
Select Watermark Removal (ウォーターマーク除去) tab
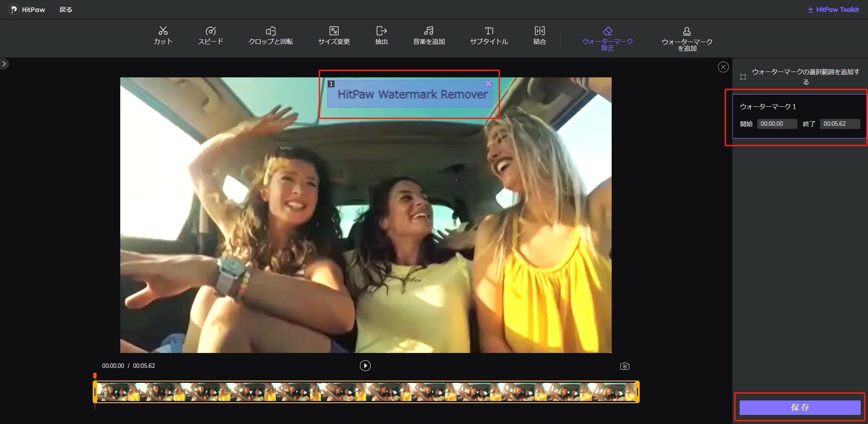(608, 38)
